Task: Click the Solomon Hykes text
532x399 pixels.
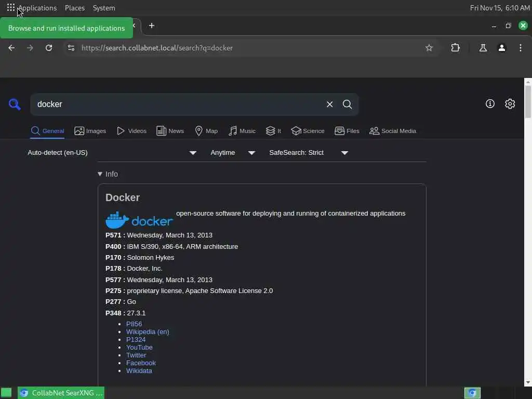Action: tap(150, 258)
